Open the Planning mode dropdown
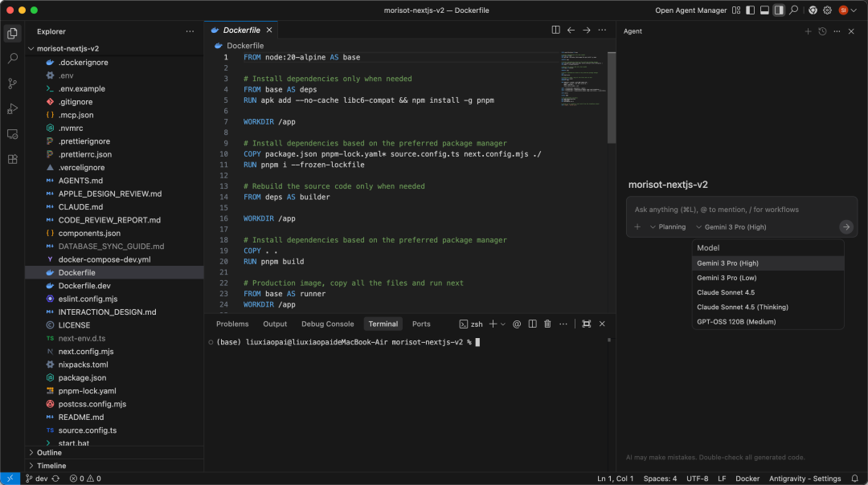 (668, 227)
